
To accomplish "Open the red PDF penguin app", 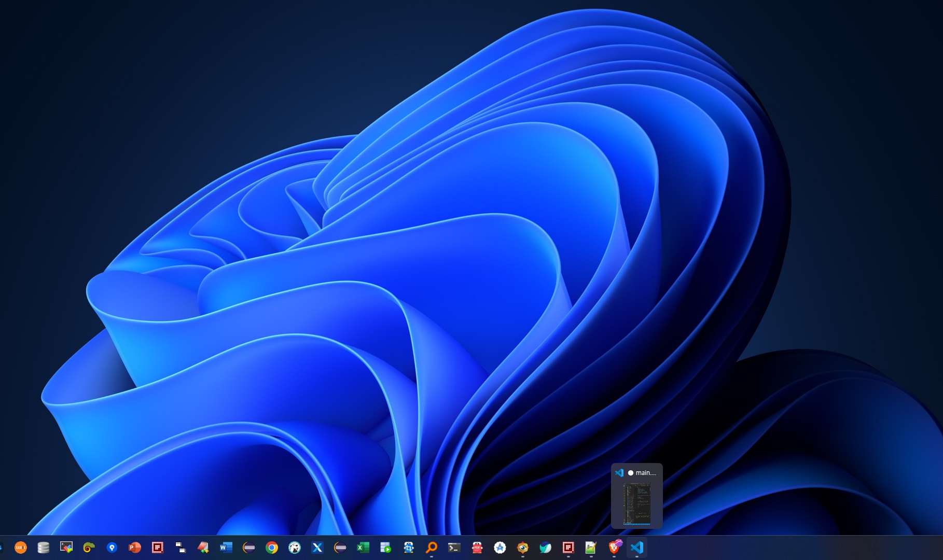I will point(477,548).
